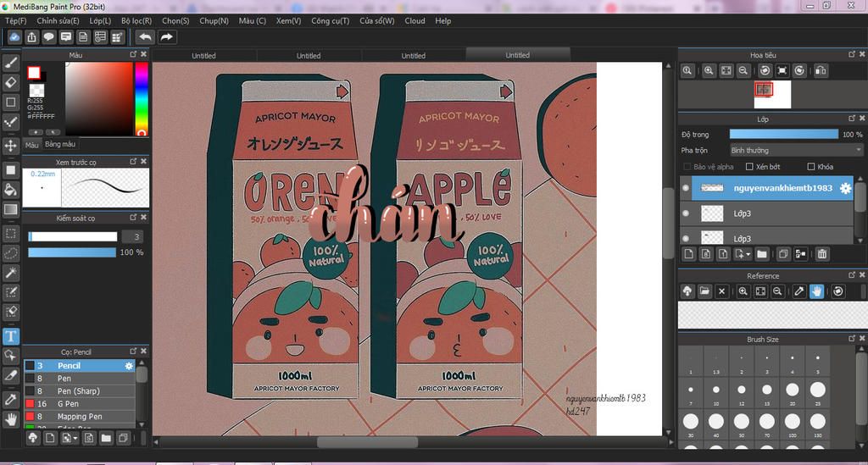The image size is (868, 465).
Task: Toggle the Xén bớt clipping checkbox
Action: [749, 166]
